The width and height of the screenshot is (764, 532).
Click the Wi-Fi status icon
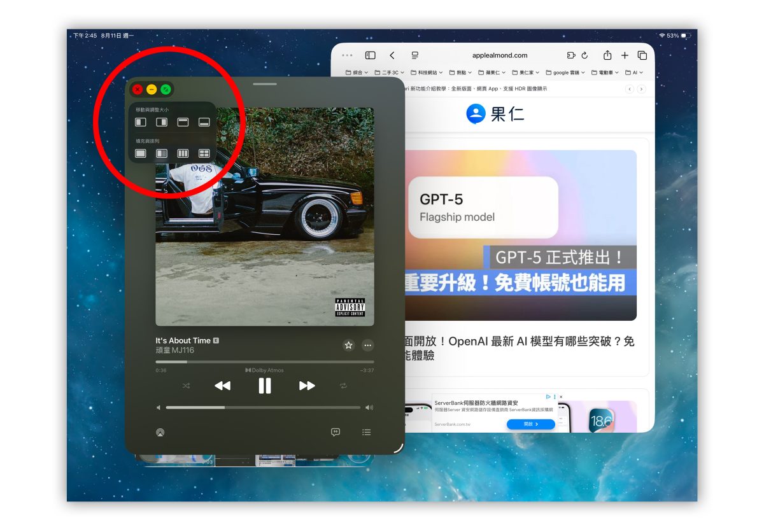[x=661, y=36]
